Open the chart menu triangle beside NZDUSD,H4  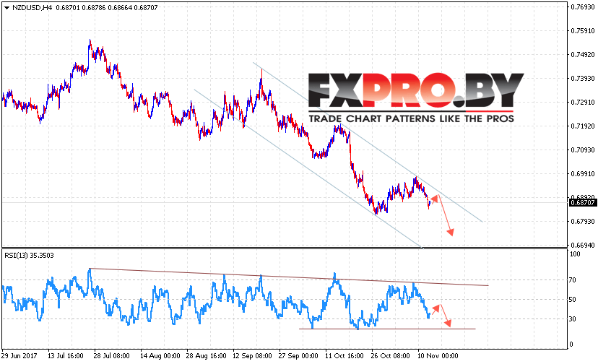[6, 8]
